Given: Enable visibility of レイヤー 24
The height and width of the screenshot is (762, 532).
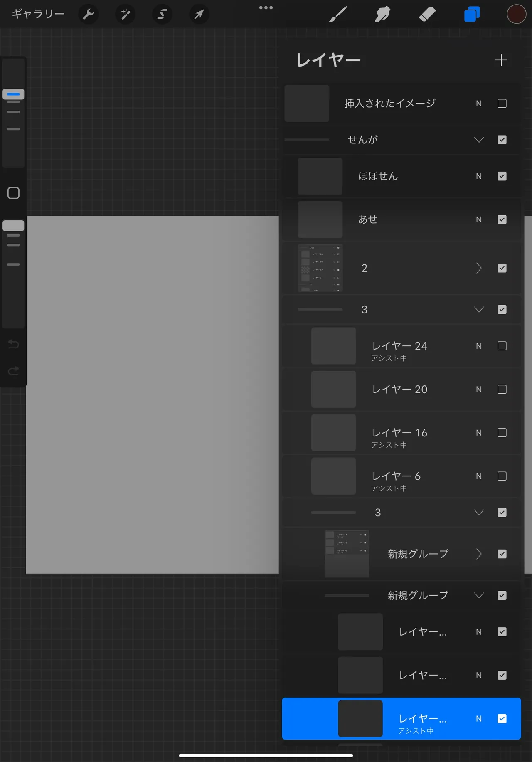Looking at the screenshot, I should tap(502, 346).
